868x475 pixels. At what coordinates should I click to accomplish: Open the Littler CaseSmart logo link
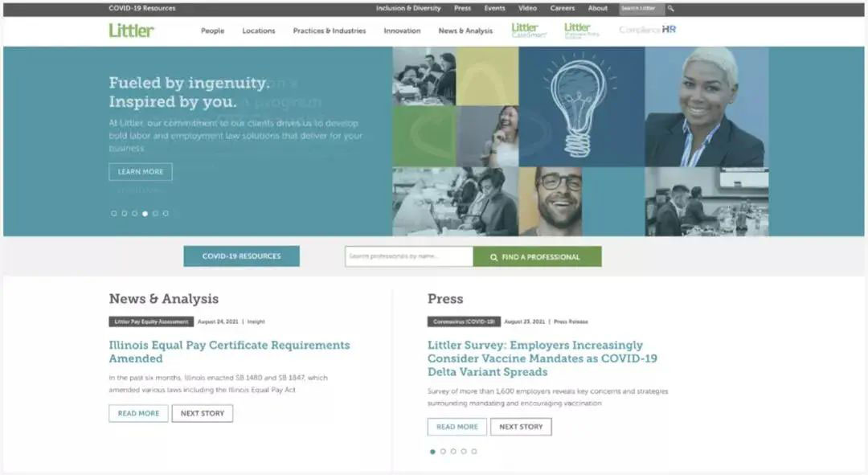pos(529,31)
